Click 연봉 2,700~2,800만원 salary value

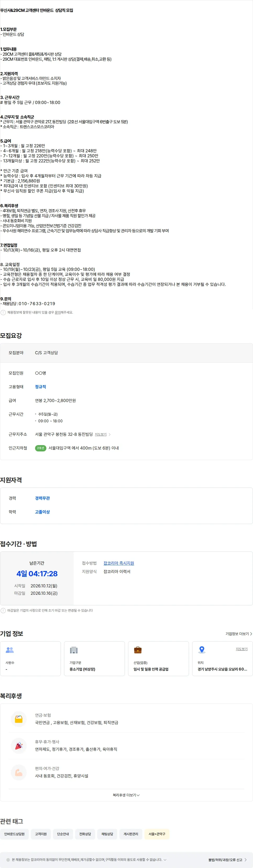(56, 401)
